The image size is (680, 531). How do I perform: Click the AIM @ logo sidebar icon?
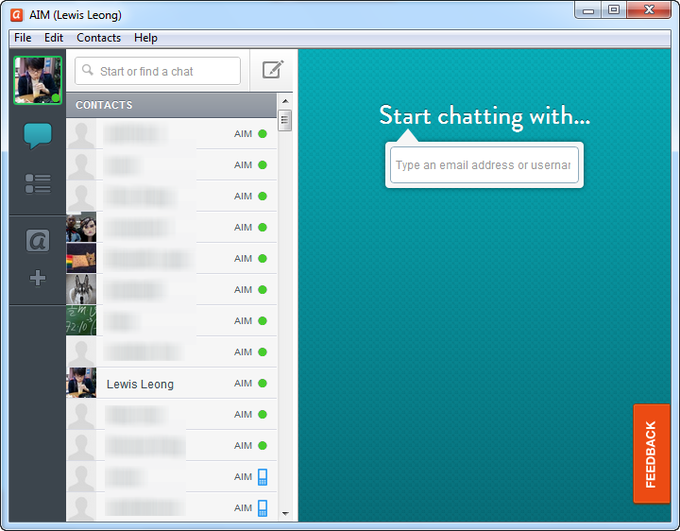point(38,241)
